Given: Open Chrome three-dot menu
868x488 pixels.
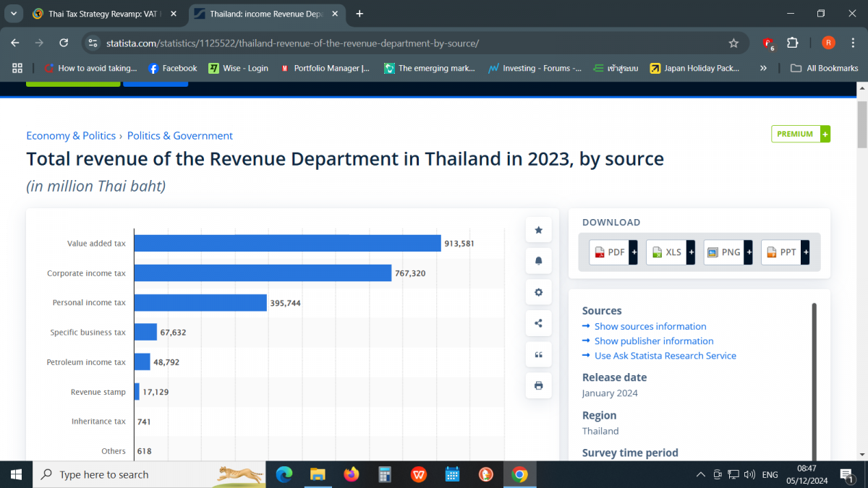Looking at the screenshot, I should 853,43.
